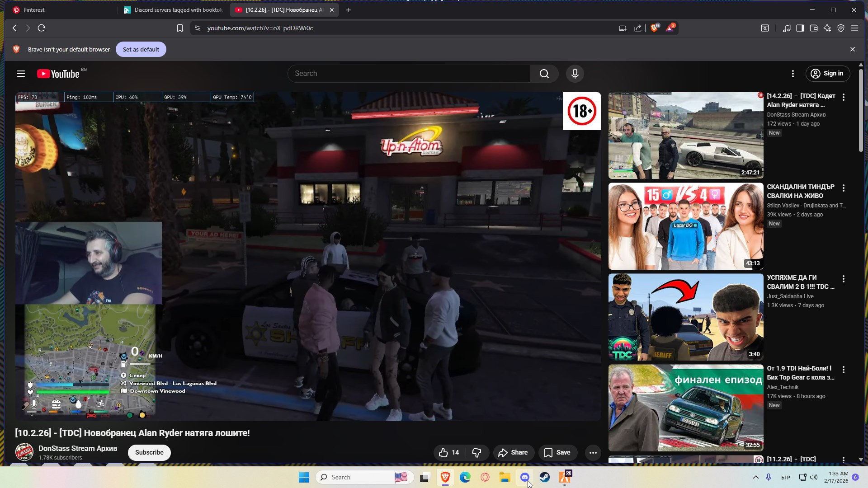Open options for Кадет Alan Ryder video

844,97
